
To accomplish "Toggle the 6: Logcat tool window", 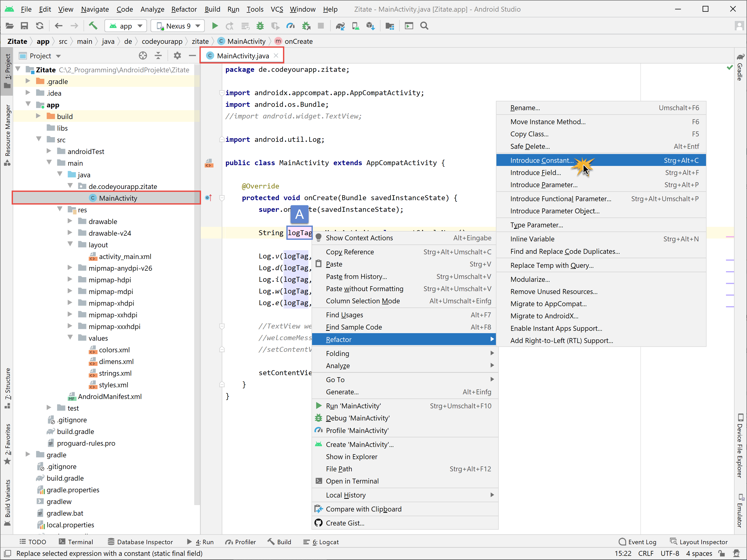I will [x=321, y=542].
